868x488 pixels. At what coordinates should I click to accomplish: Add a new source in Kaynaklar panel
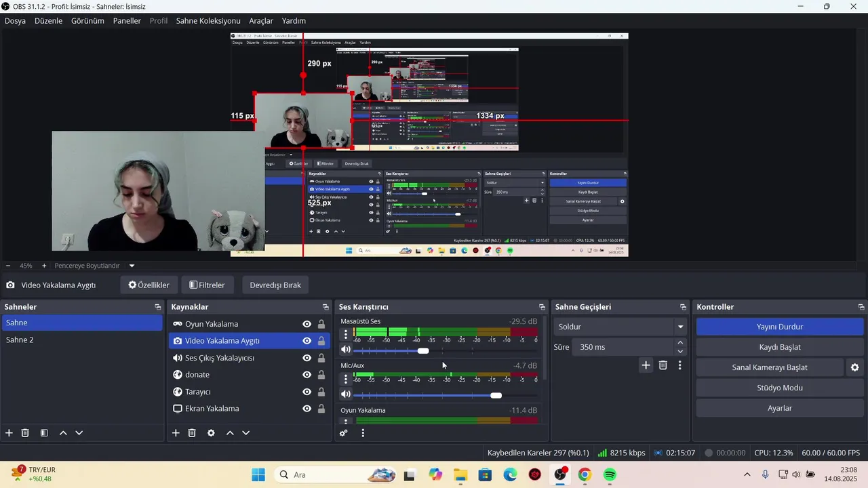(176, 432)
